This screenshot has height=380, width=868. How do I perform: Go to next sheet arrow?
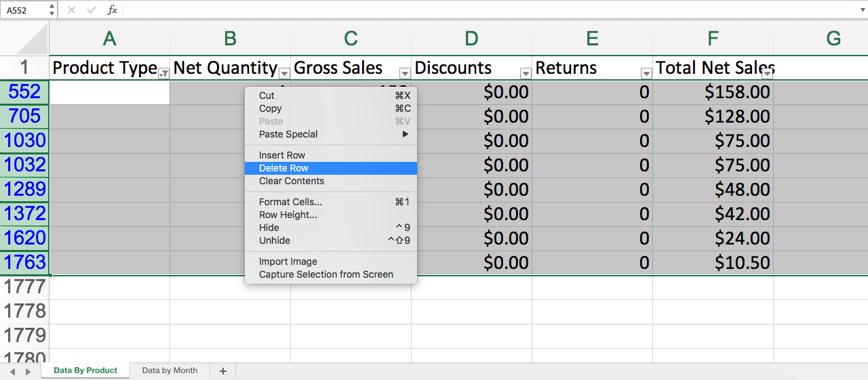[28, 371]
